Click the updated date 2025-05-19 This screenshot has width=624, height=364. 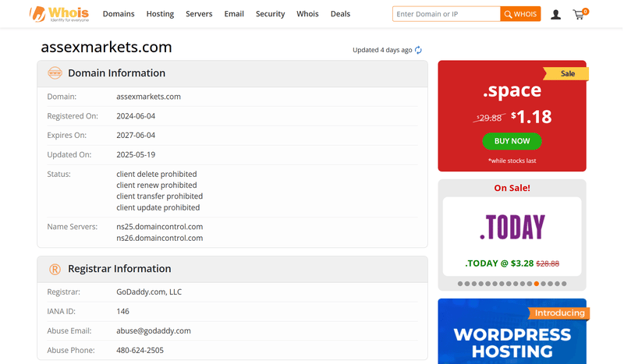(x=136, y=155)
